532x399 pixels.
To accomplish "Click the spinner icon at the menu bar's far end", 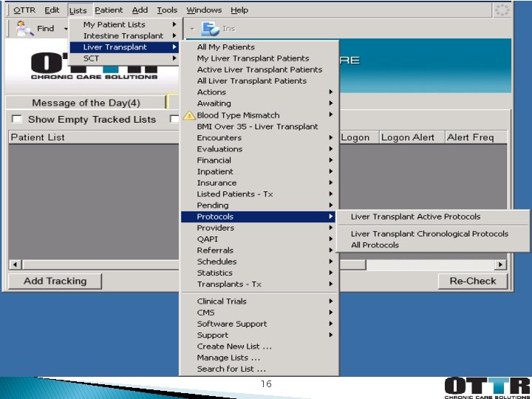I will [x=502, y=10].
